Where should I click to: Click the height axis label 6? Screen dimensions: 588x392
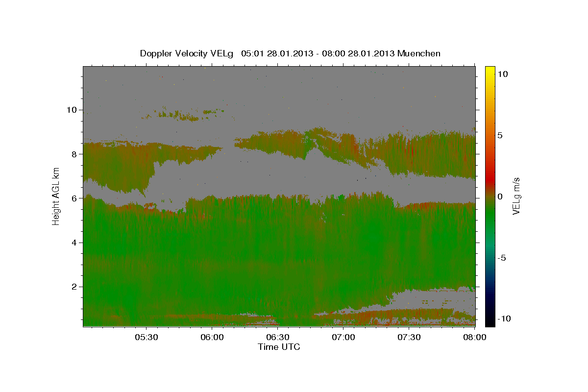[x=74, y=198]
